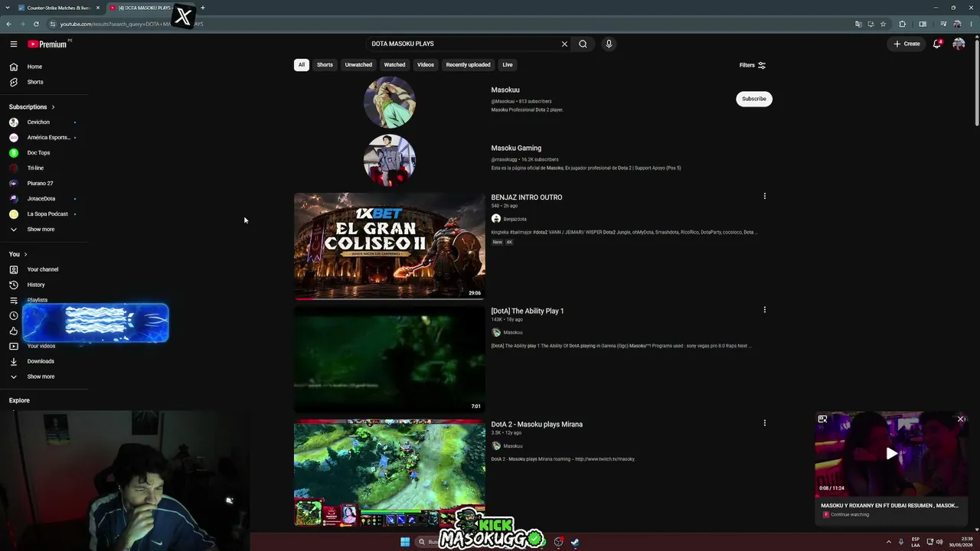Screen dimensions: 980x551
Task: Open the Benjazdota channel link
Action: [x=514, y=219]
